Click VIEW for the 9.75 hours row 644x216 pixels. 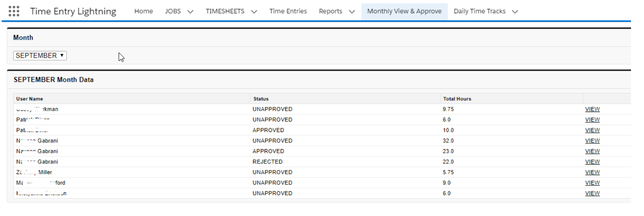592,109
